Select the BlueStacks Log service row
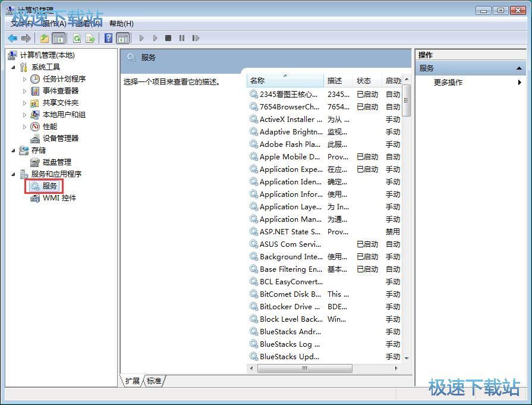532x405 pixels. click(x=325, y=344)
